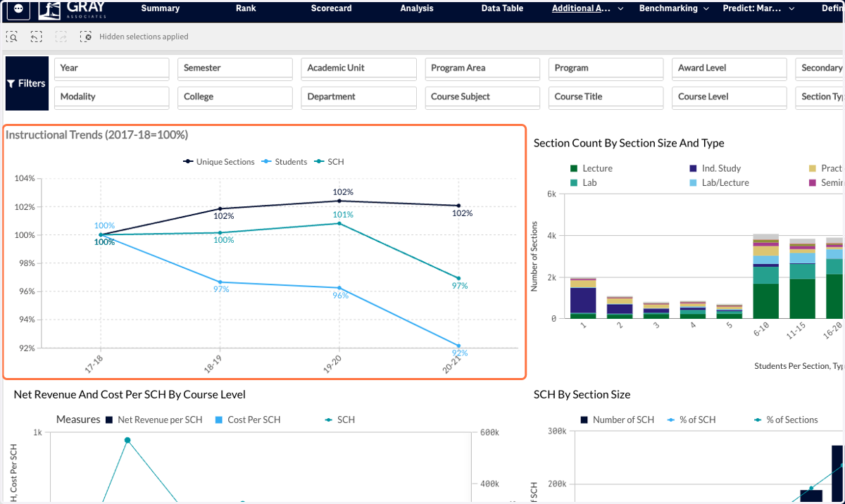The image size is (845, 504).
Task: Toggle Students series in trends legend
Action: (284, 162)
